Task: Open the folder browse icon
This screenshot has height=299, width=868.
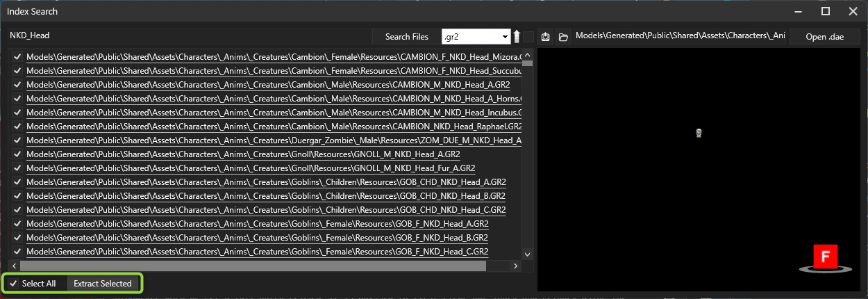Action: coord(563,37)
